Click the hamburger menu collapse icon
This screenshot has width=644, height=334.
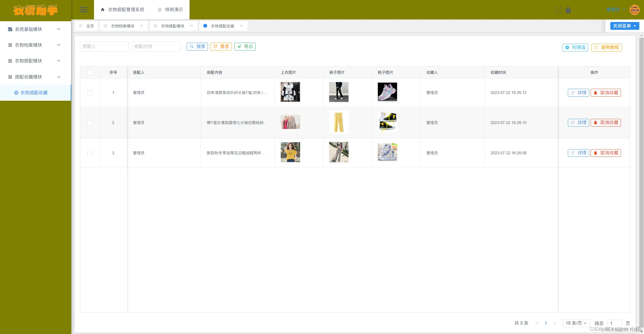[x=83, y=10]
